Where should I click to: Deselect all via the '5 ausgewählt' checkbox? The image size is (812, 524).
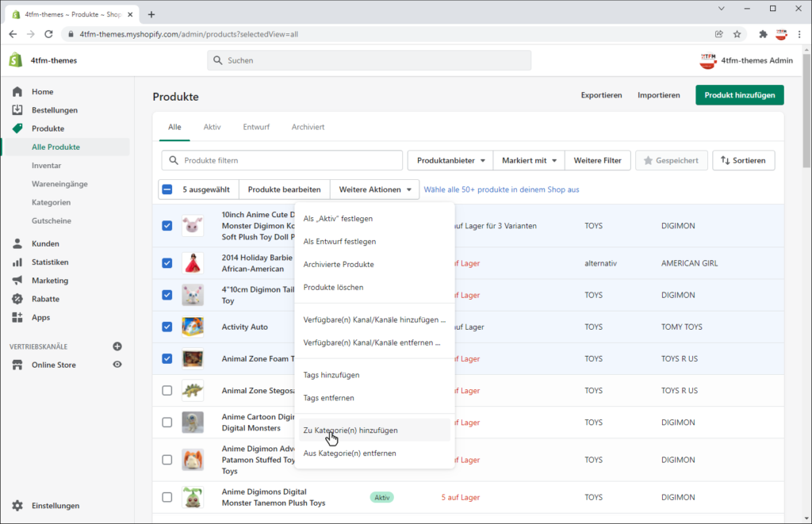coord(167,189)
